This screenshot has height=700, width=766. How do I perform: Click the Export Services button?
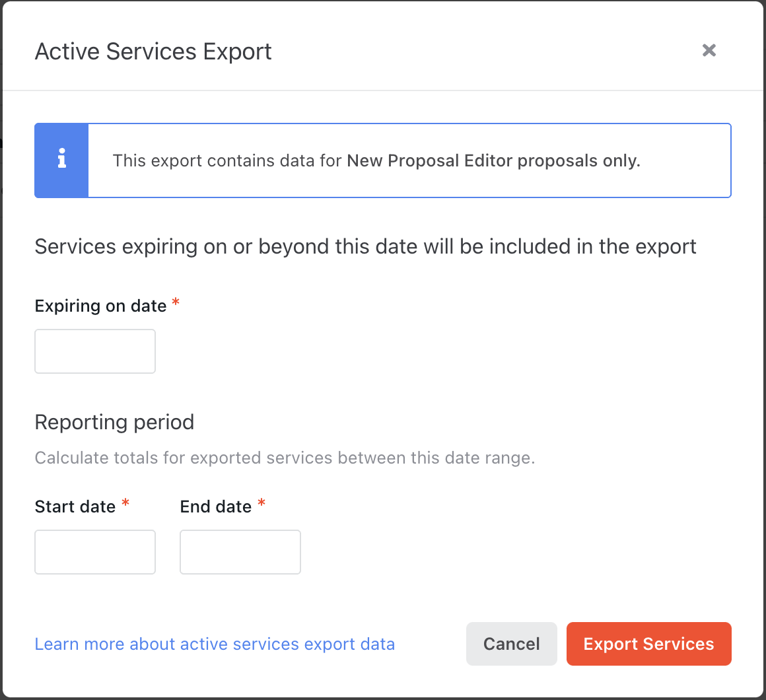pyautogui.click(x=648, y=644)
